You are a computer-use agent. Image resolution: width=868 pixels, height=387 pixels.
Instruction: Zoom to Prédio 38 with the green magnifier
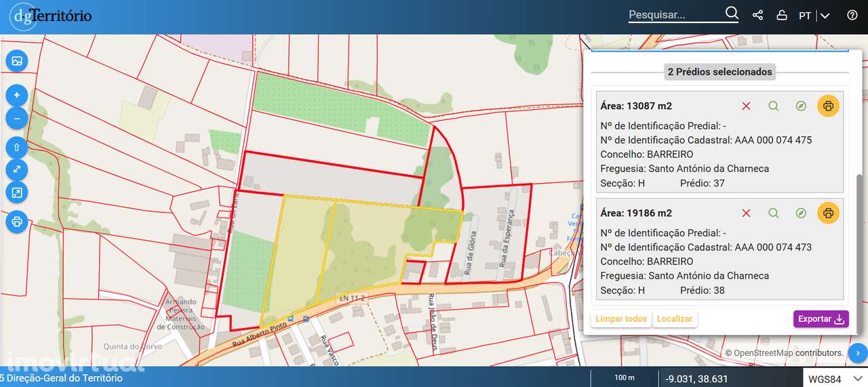pyautogui.click(x=774, y=213)
